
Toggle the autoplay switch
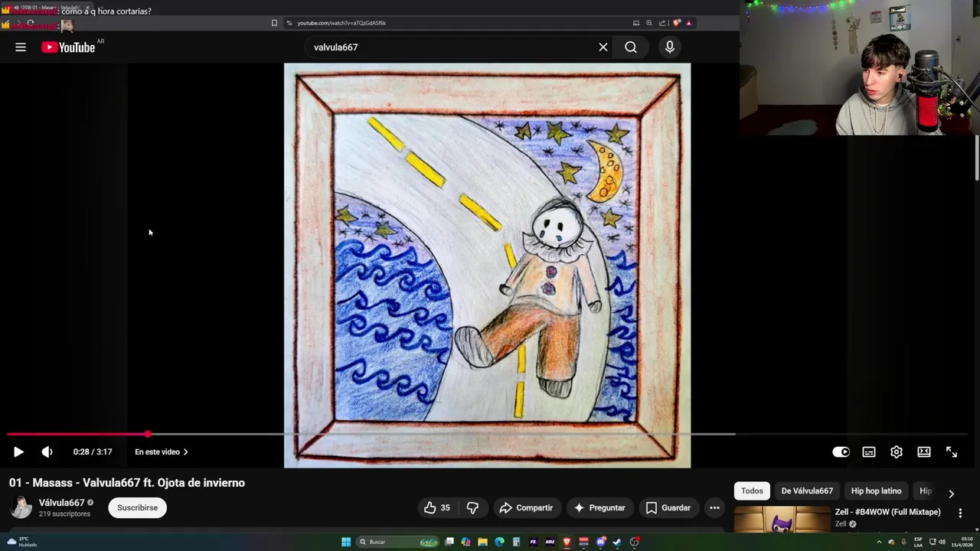(841, 452)
